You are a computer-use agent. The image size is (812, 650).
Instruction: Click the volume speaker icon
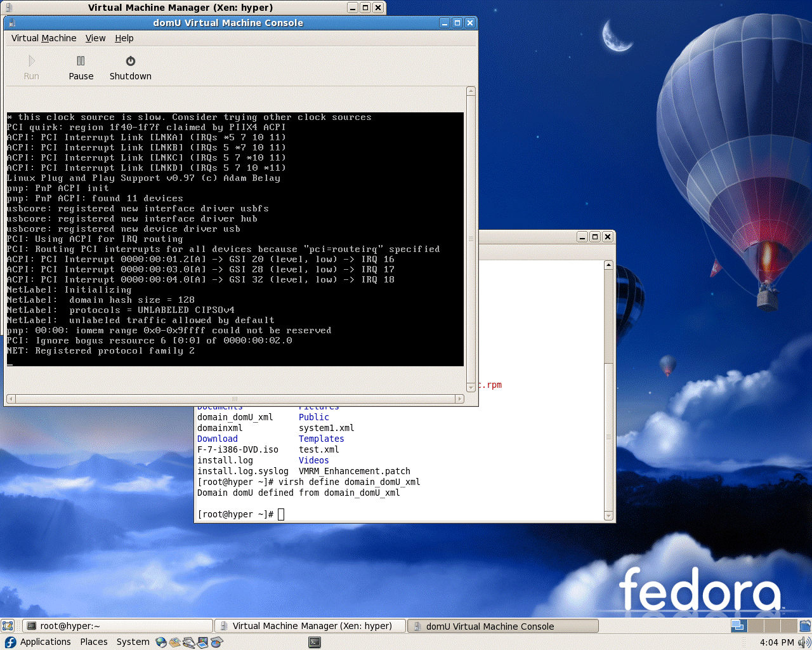[x=804, y=642]
